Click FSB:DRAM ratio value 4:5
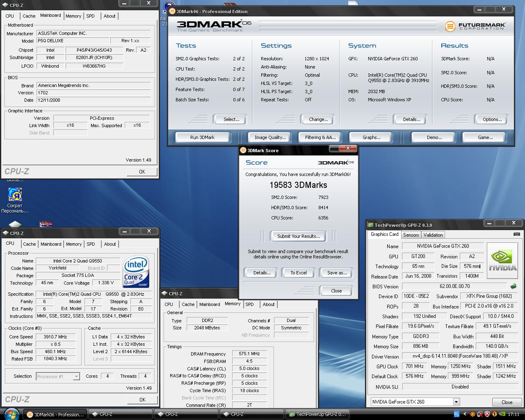Screen dimensions: 525x420 click(249, 361)
